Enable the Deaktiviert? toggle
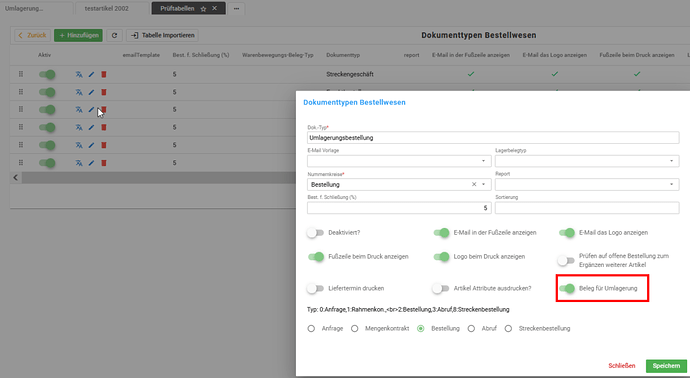 tap(315, 233)
